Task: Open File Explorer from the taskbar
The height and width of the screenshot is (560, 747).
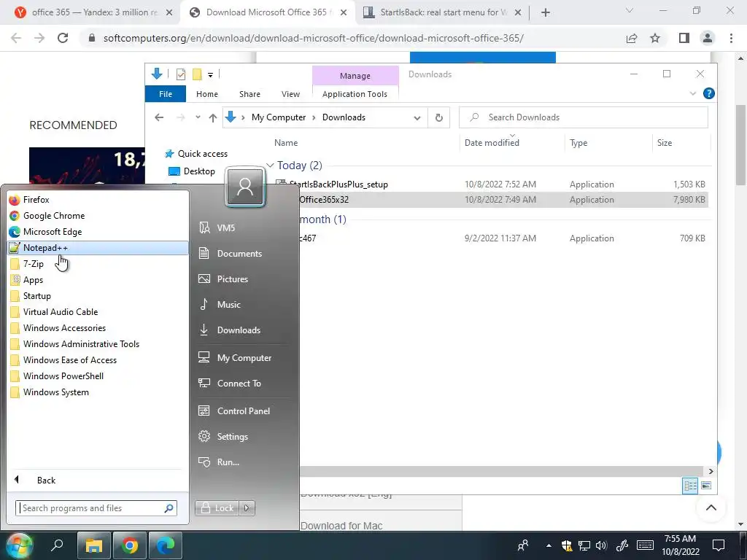Action: [94, 545]
